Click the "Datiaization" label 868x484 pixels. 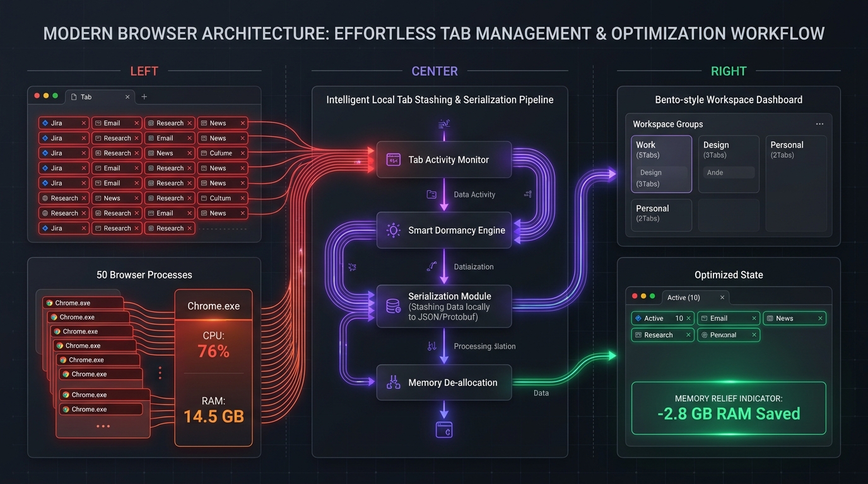click(474, 267)
